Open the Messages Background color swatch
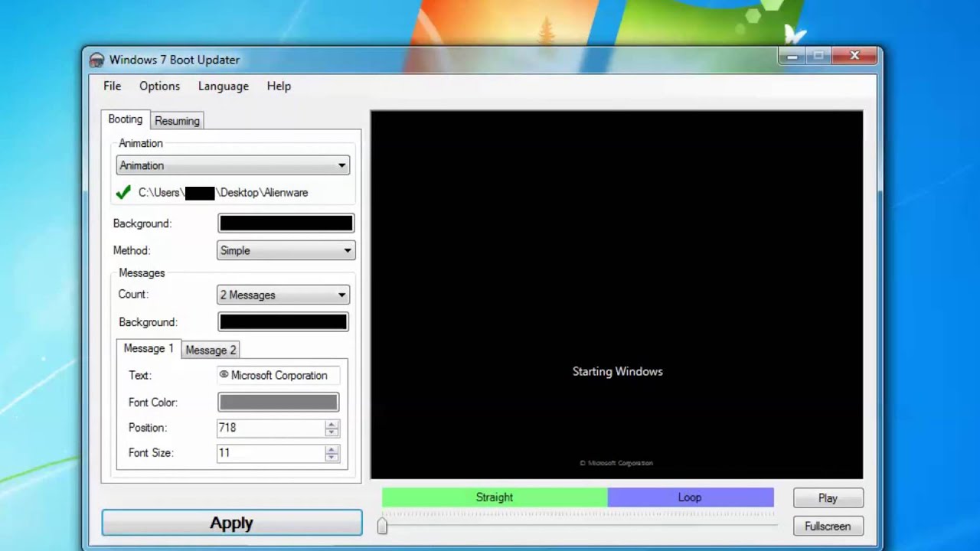Screen dimensions: 980x551 283,322
